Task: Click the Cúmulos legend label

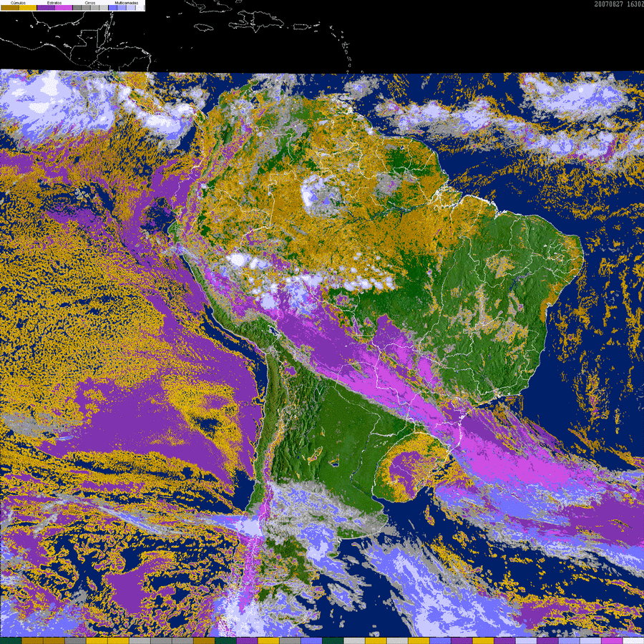Action: coord(18,3)
